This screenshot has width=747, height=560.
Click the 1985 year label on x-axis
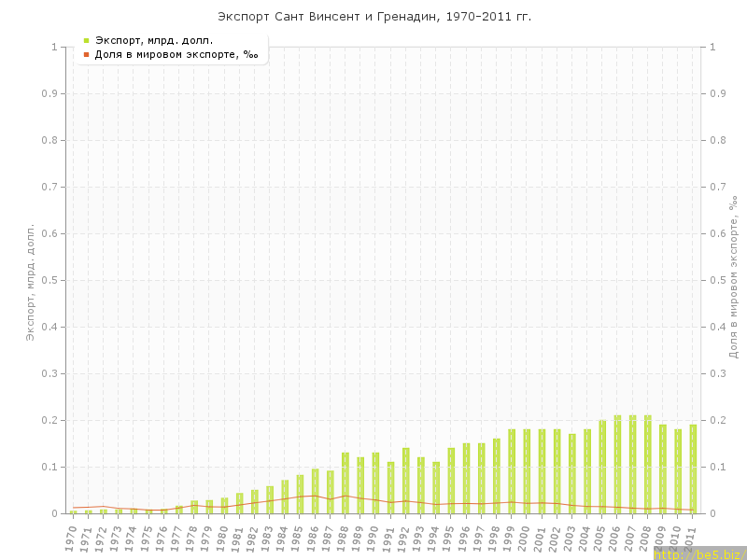(299, 539)
